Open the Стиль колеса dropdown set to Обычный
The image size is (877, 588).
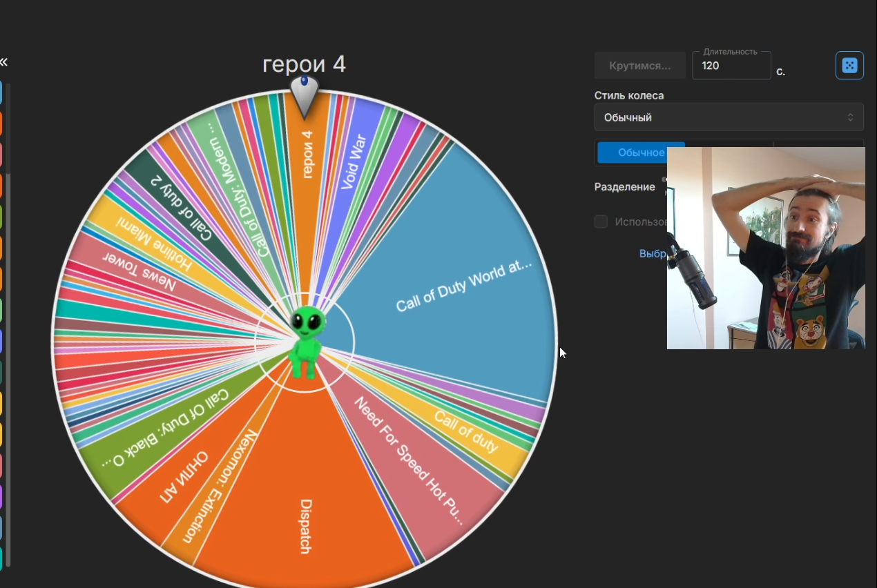click(x=729, y=117)
